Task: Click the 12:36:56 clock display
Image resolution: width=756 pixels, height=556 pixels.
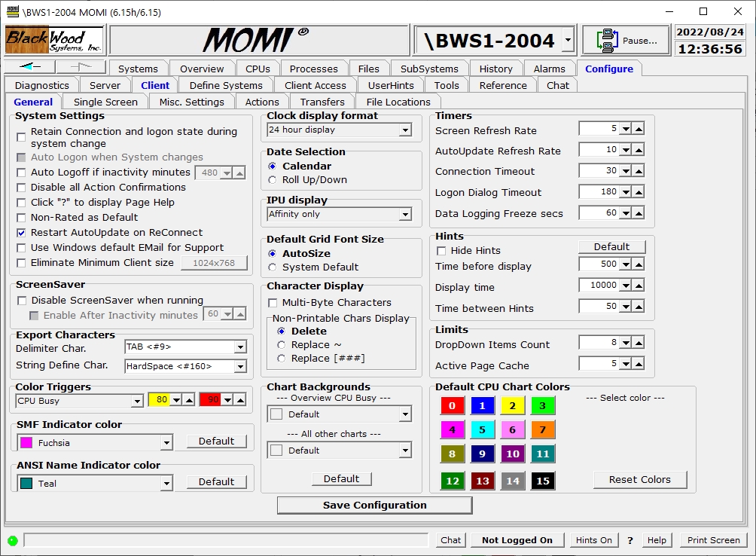Action: 710,49
